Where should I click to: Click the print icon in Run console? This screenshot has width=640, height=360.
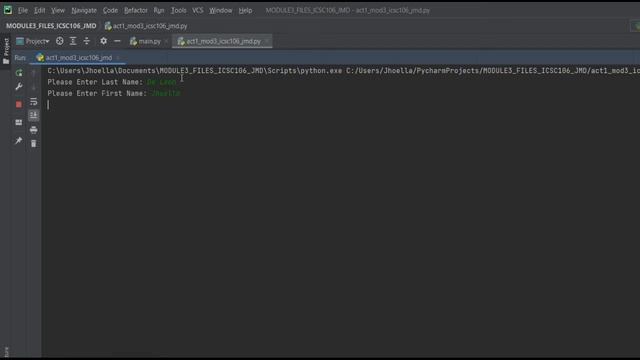tap(33, 130)
